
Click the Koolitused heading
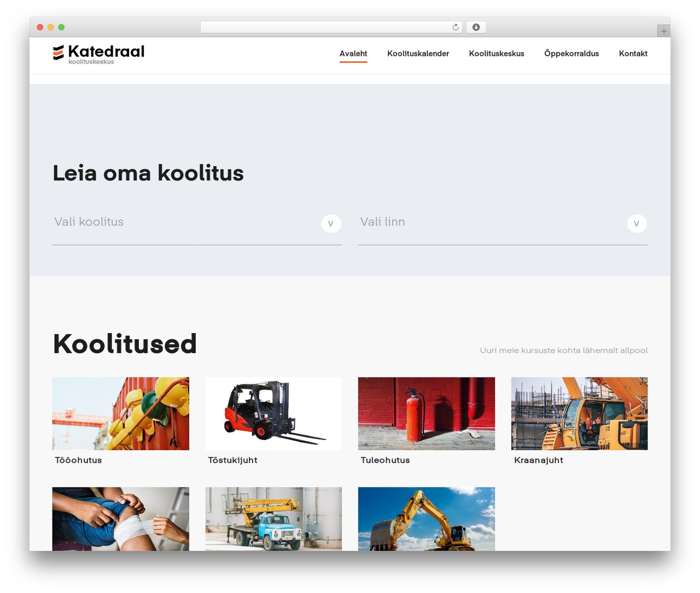pos(125,344)
